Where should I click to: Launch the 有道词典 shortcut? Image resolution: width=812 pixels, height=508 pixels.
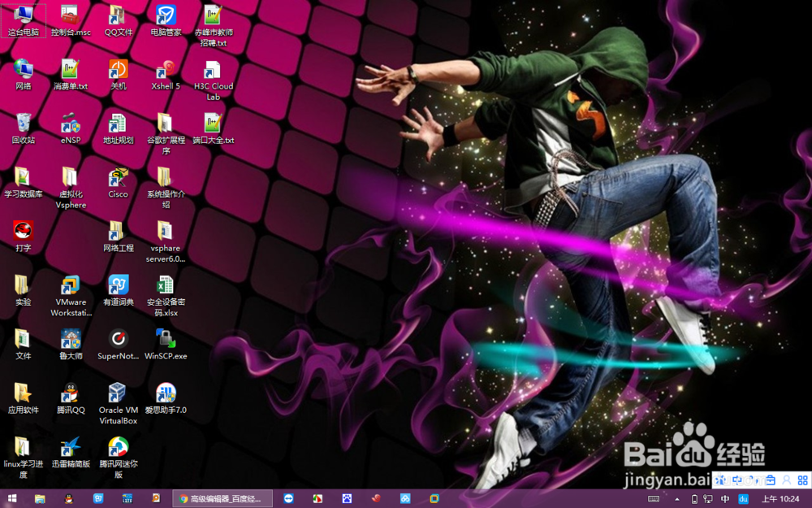(118, 290)
